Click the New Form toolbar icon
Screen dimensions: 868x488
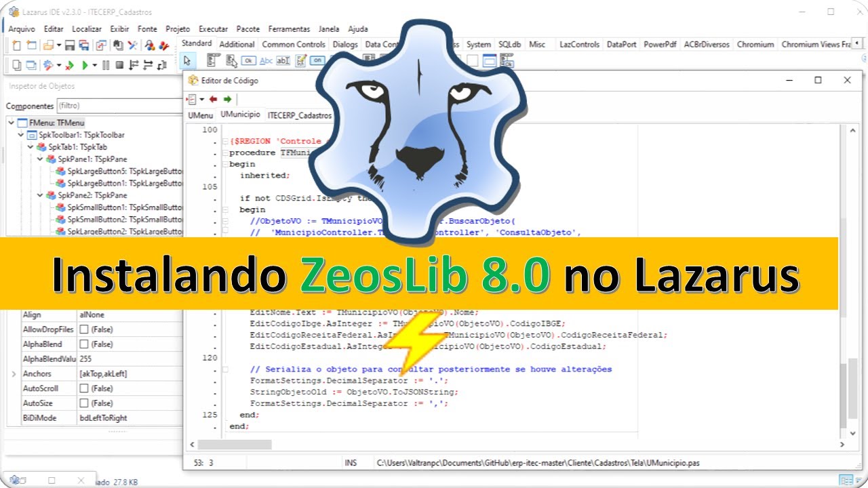coord(31,45)
